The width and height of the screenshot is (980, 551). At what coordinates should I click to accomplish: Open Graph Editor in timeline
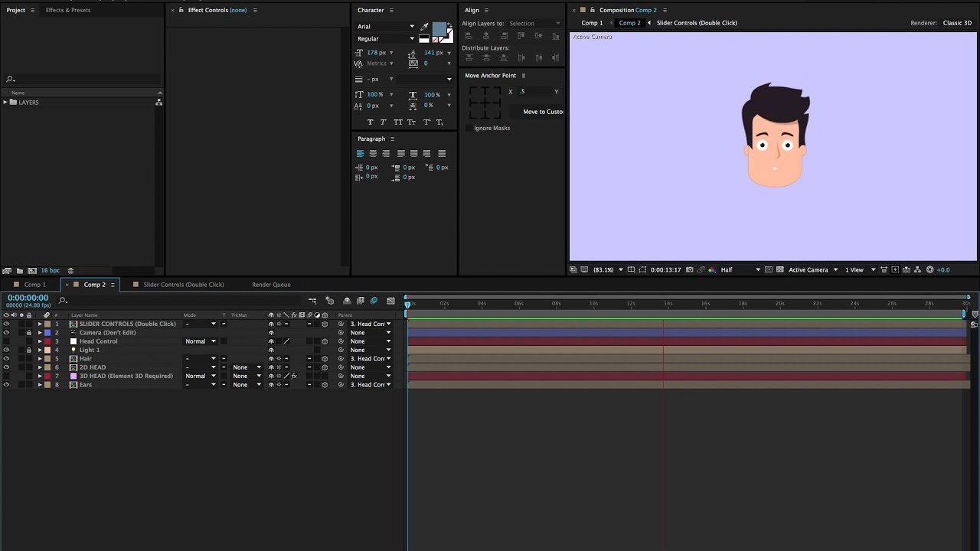point(390,301)
